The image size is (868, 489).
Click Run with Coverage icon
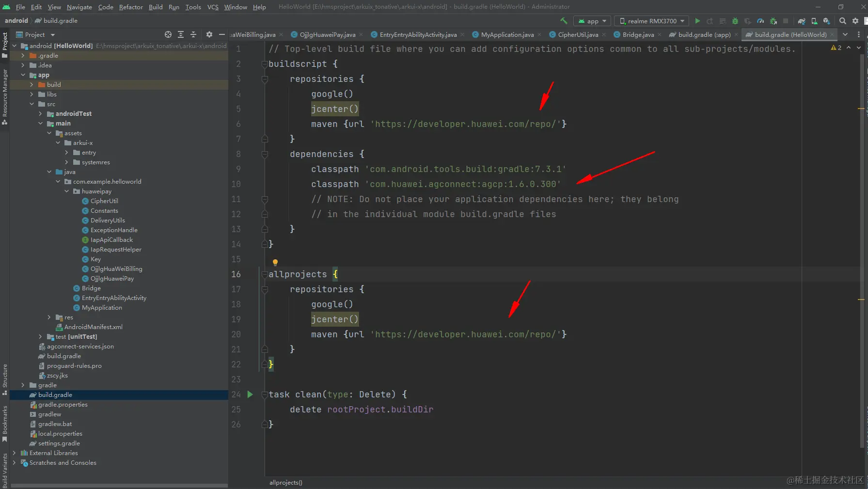[748, 21]
